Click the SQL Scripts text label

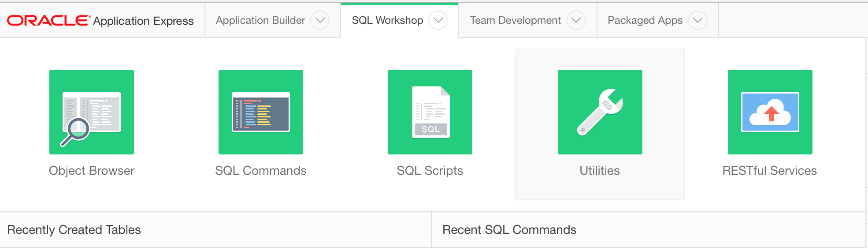(x=430, y=171)
